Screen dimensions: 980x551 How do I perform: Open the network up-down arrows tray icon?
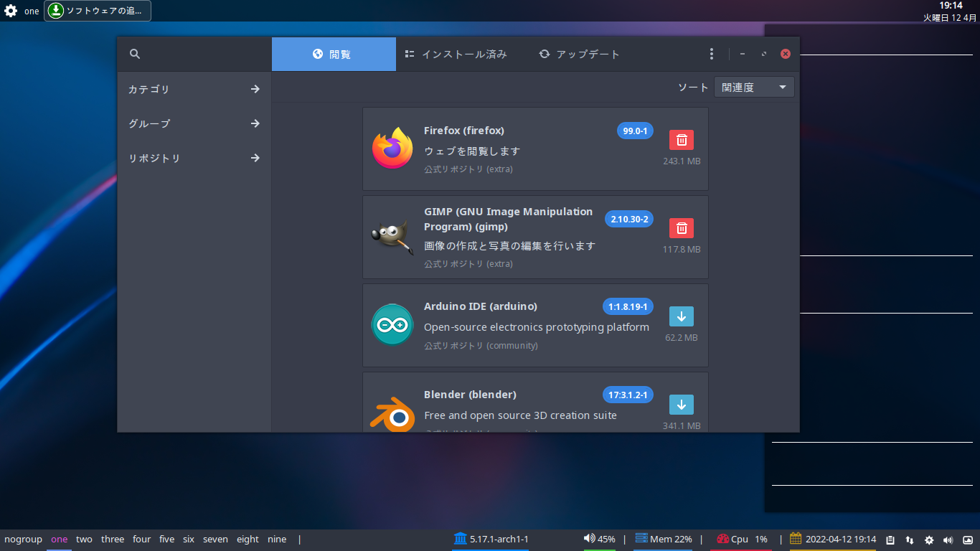coord(910,540)
